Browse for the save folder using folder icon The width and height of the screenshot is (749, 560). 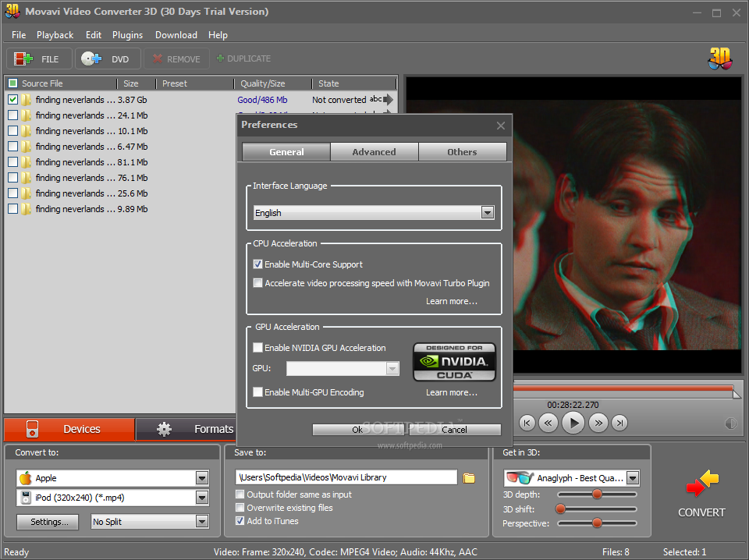(x=469, y=478)
